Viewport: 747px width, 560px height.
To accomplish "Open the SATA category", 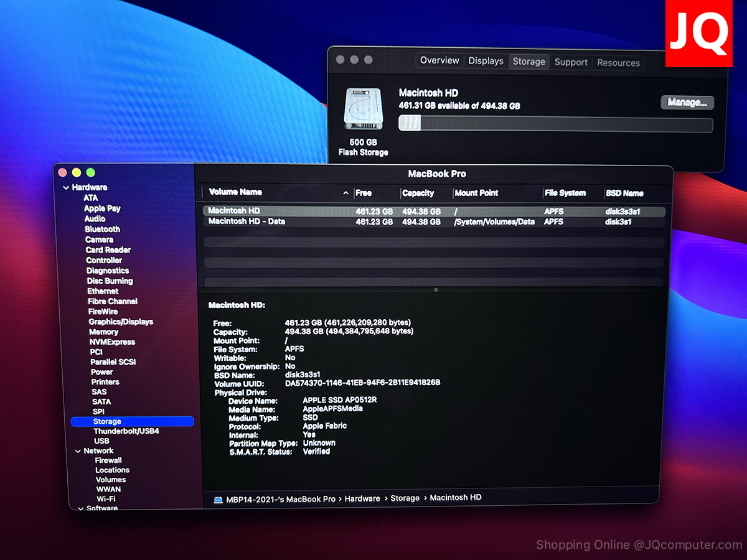I will pos(101,401).
